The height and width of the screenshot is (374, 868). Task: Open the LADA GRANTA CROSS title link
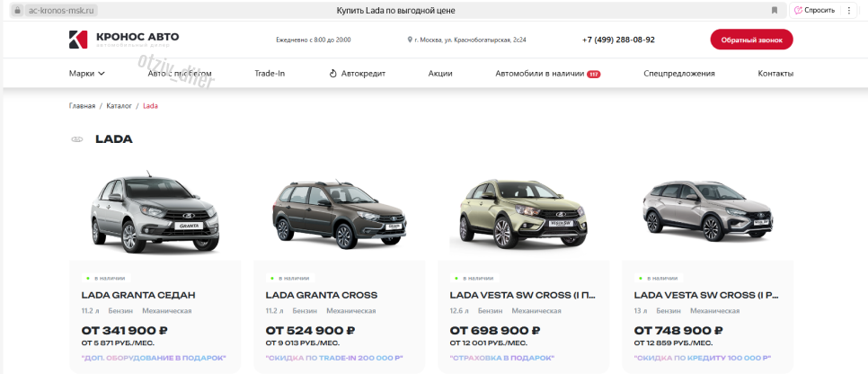321,295
